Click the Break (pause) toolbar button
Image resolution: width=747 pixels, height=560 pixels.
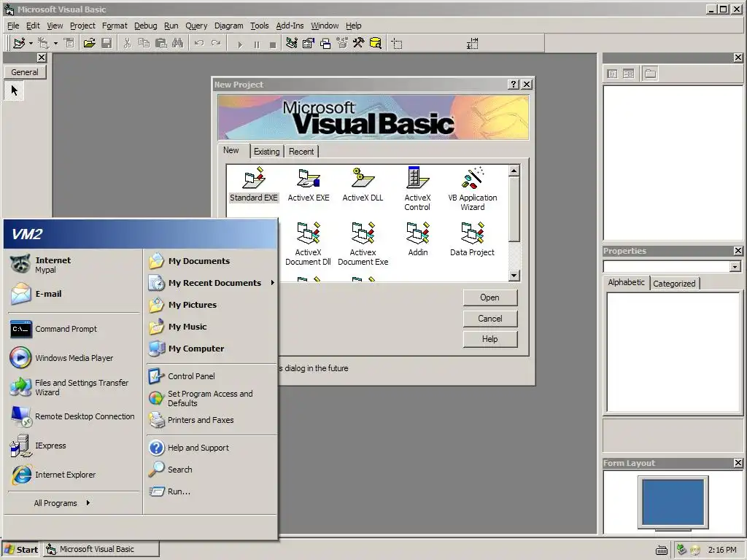click(256, 44)
